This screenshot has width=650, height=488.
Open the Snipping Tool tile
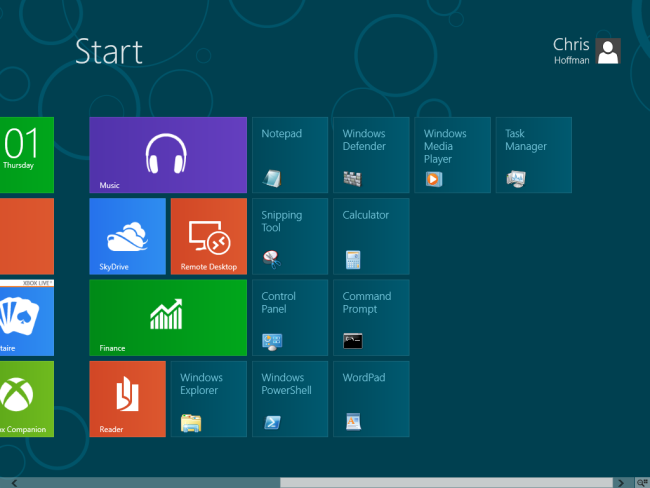(290, 236)
